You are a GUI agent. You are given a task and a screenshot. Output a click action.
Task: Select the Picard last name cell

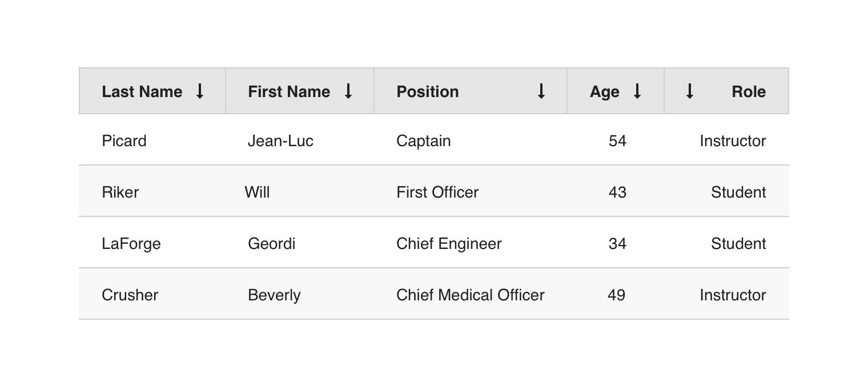pyautogui.click(x=124, y=141)
